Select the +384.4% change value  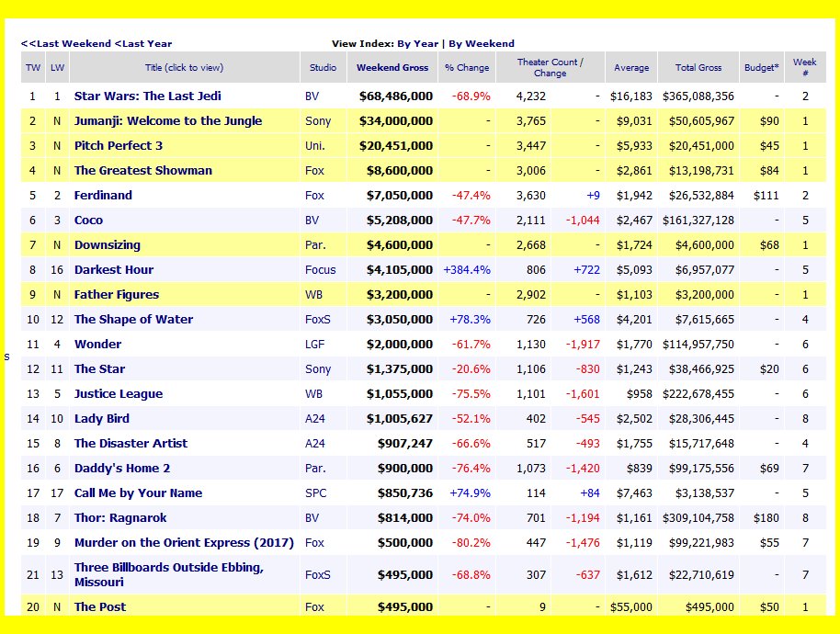467,270
